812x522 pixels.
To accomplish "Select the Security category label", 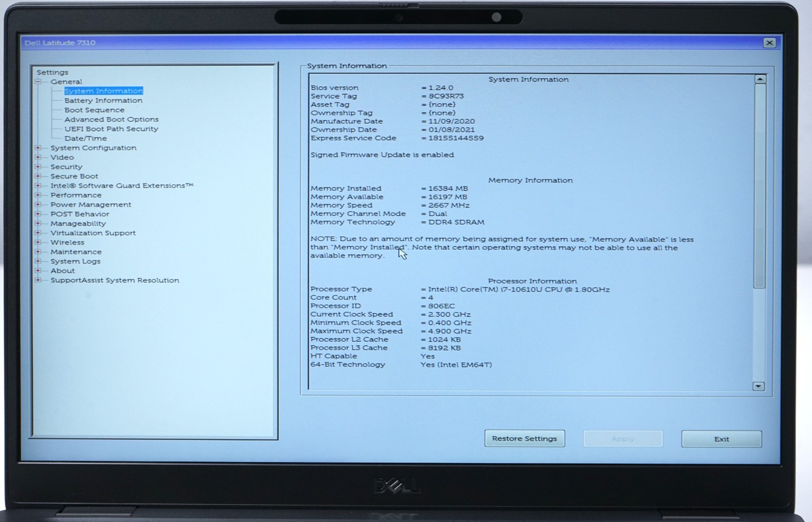I will [66, 167].
